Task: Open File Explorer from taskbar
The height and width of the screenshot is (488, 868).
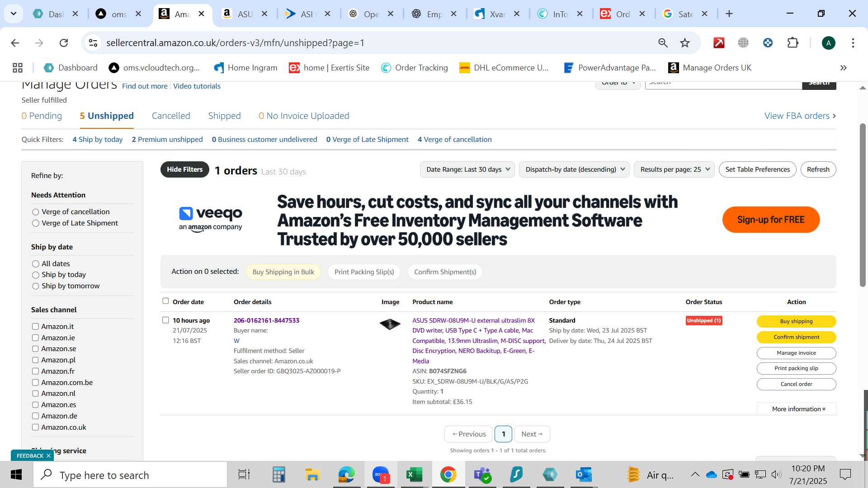Action: pos(312,475)
